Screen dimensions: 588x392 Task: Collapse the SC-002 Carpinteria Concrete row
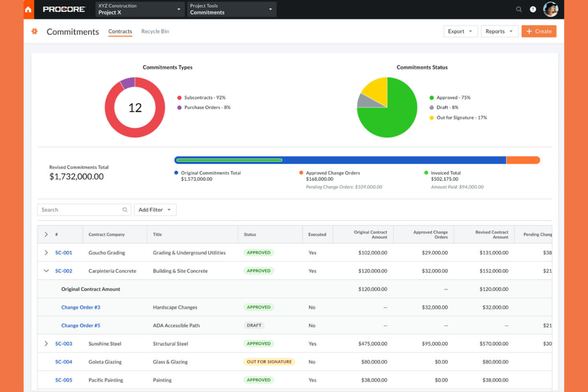[46, 271]
